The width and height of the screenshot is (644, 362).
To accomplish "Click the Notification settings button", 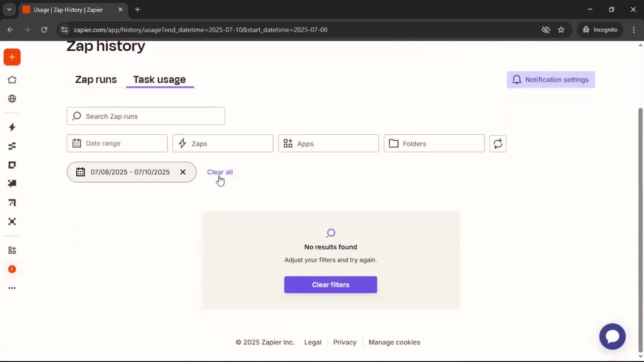I will pos(551,79).
